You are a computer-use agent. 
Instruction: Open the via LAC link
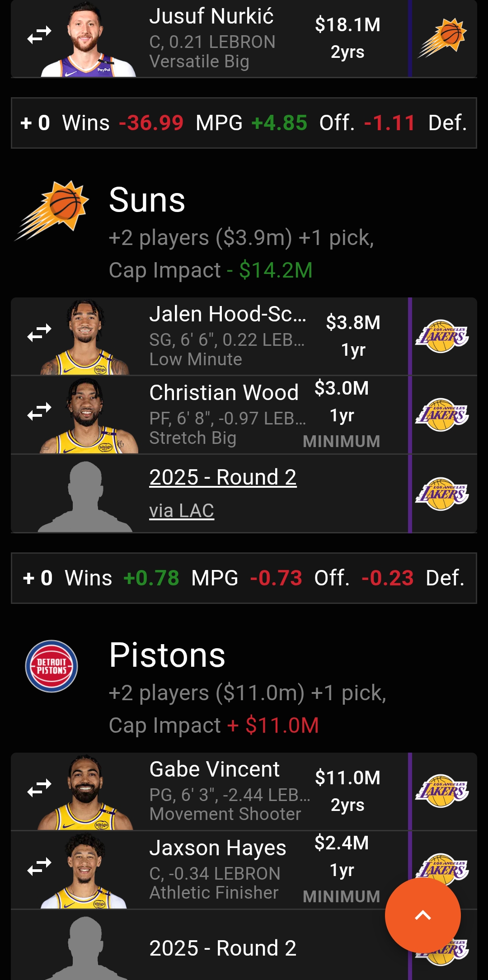click(182, 511)
